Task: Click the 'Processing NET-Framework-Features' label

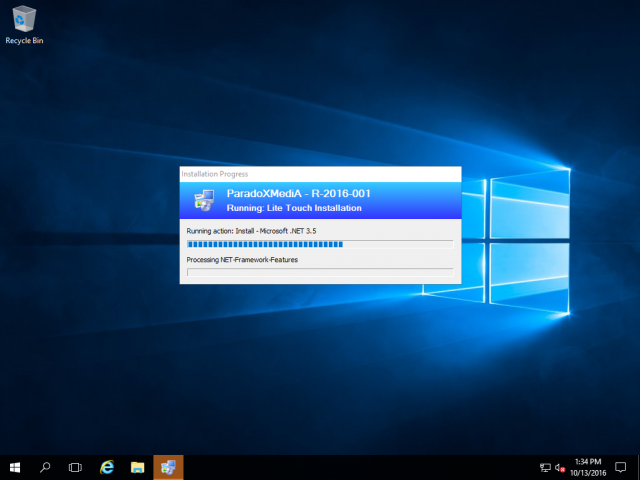Action: 242,260
